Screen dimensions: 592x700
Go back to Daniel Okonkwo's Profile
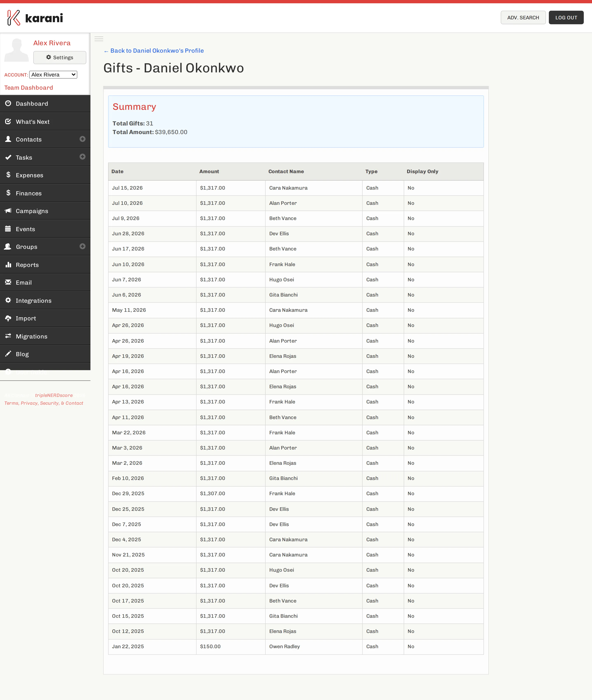pos(153,51)
